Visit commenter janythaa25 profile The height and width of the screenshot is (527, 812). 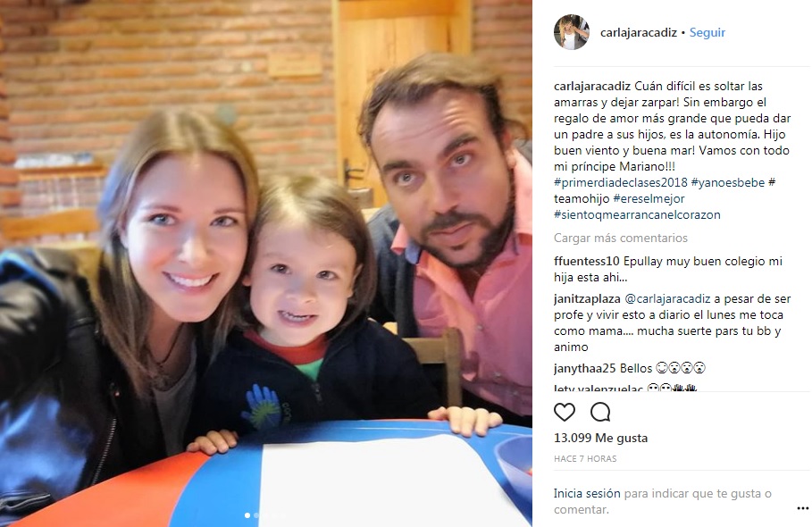tap(585, 368)
